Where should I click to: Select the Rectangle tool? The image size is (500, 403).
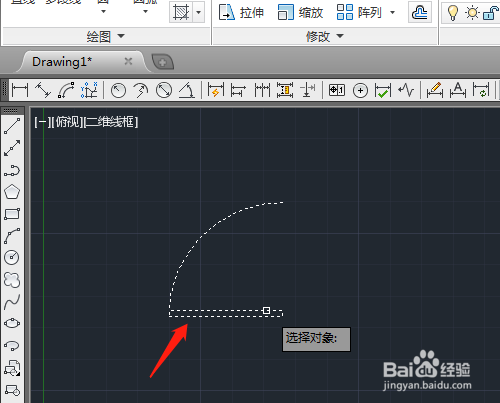[x=12, y=214]
